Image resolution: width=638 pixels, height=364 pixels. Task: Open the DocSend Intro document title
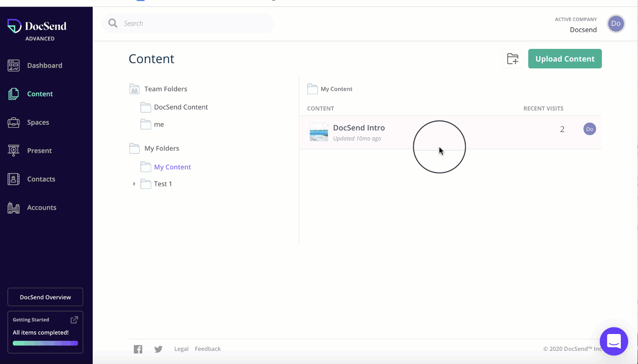tap(359, 128)
